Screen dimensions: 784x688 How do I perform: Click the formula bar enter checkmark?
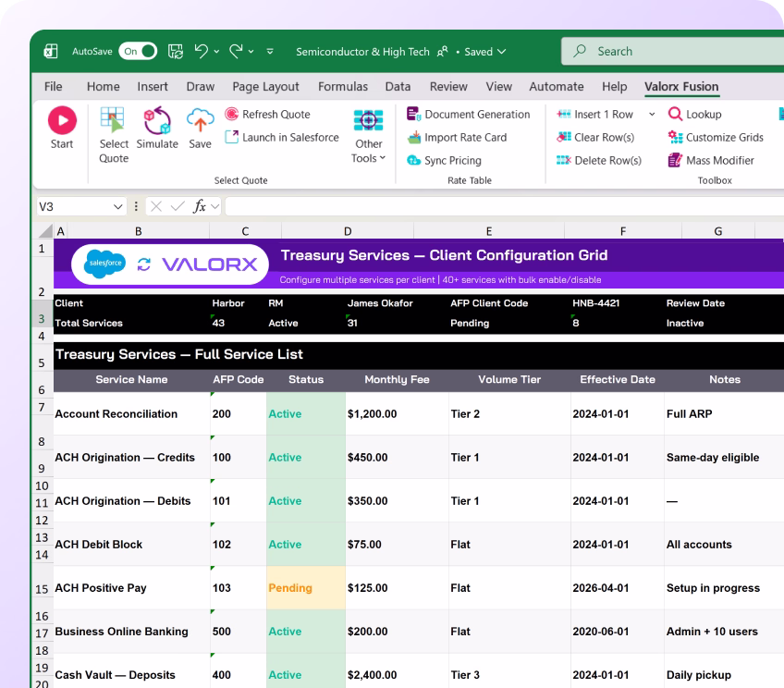(178, 206)
